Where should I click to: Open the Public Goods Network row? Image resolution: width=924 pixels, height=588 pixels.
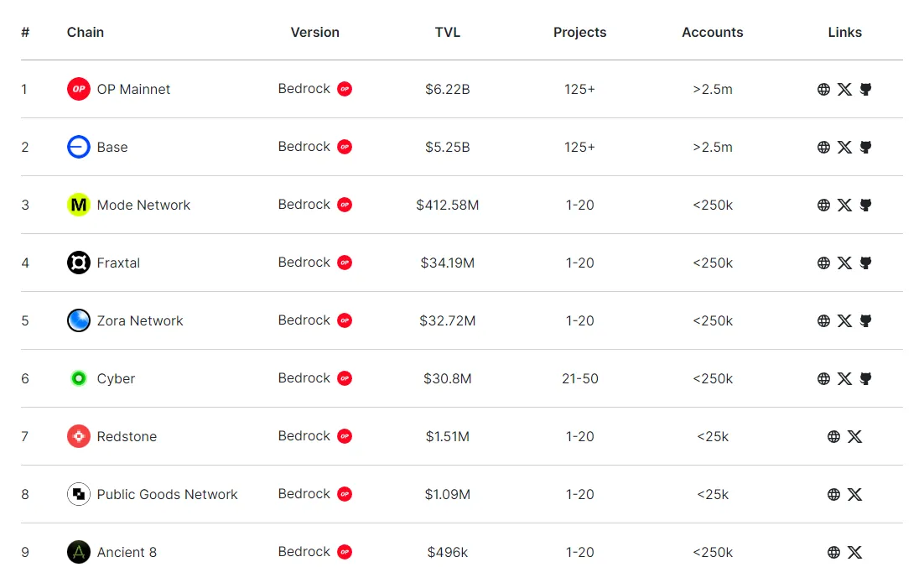click(167, 494)
